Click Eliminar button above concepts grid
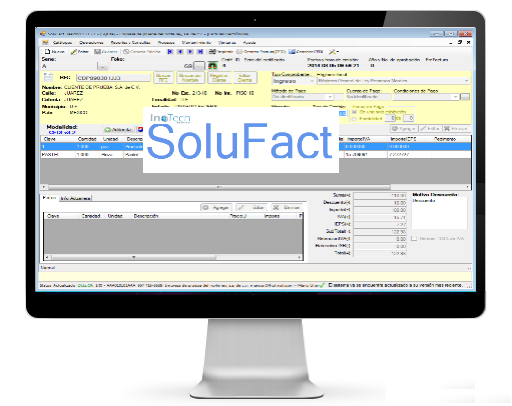Viewport: 512px width, 406px height. [456, 128]
